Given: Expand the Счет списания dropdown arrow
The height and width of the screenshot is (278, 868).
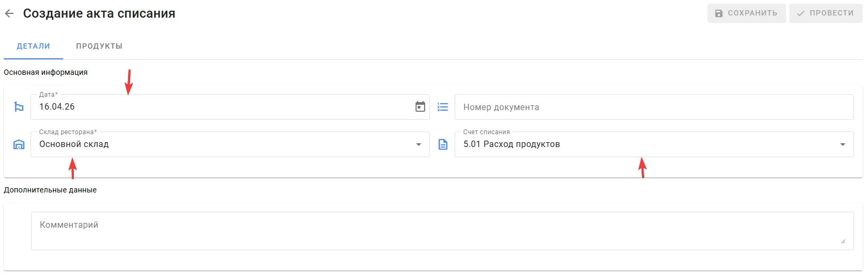Looking at the screenshot, I should [x=843, y=144].
